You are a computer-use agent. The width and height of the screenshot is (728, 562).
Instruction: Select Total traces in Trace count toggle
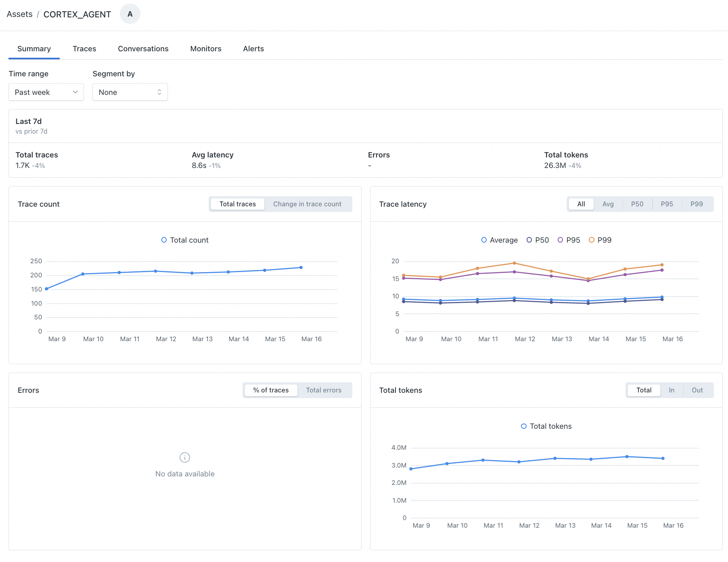[238, 204]
